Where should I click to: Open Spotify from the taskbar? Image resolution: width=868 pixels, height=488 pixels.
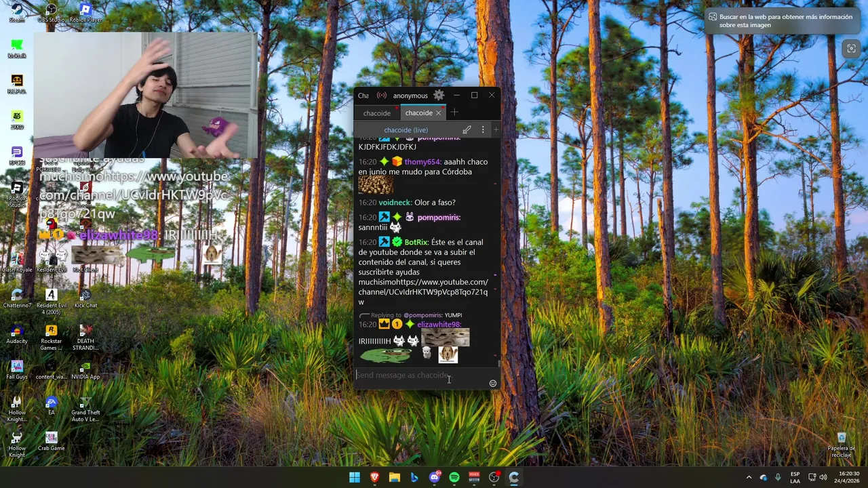[x=454, y=477]
